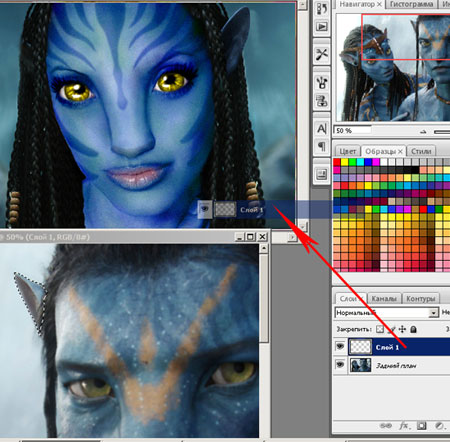Hide the Задний план layer
The image size is (450, 442).
pyautogui.click(x=340, y=365)
